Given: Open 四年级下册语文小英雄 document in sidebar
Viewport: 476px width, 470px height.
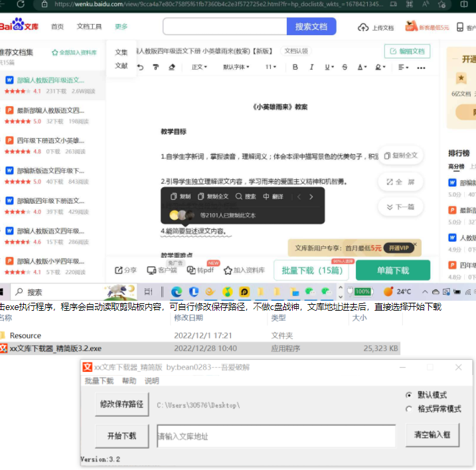Looking at the screenshot, I should 50,141.
